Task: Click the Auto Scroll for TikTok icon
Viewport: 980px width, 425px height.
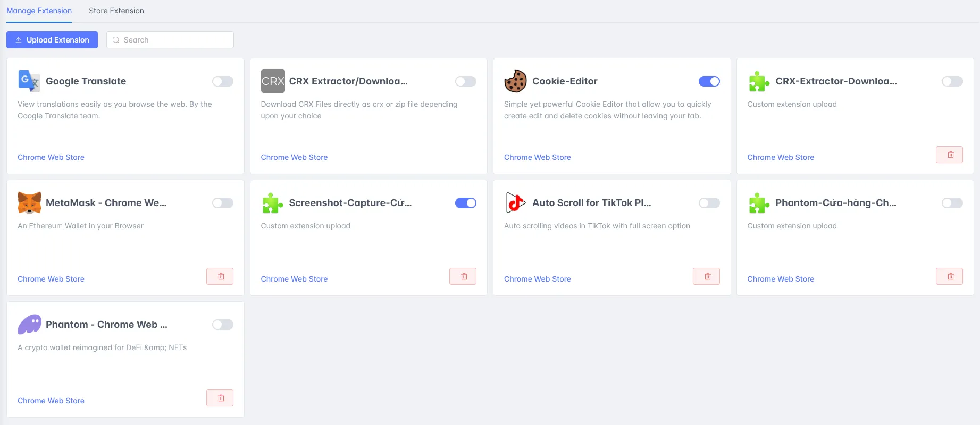Action: [515, 203]
